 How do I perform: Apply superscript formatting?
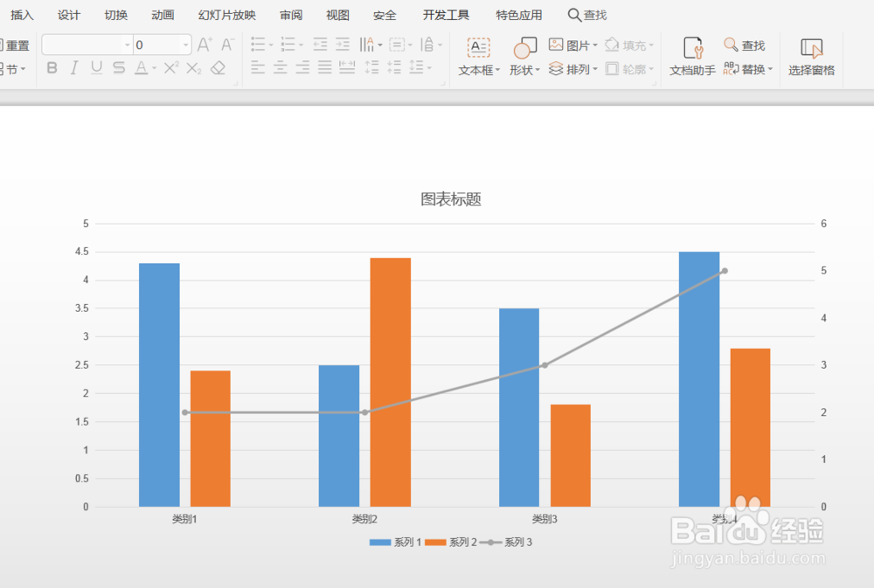point(171,67)
